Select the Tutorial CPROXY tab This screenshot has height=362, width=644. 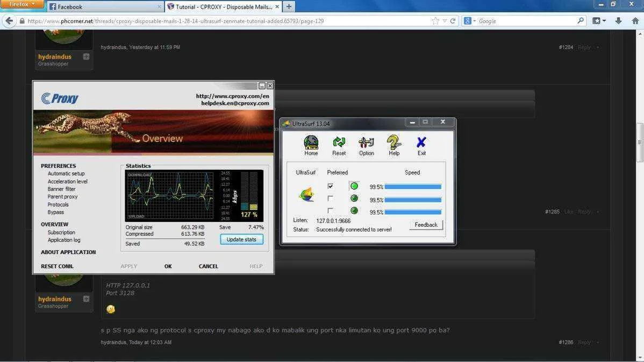coord(224,6)
